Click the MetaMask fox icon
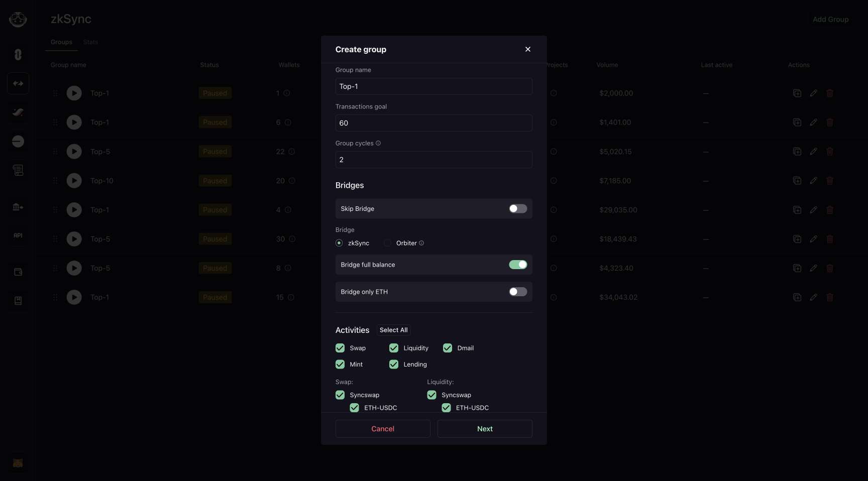Viewport: 868px width, 481px height. [x=18, y=463]
